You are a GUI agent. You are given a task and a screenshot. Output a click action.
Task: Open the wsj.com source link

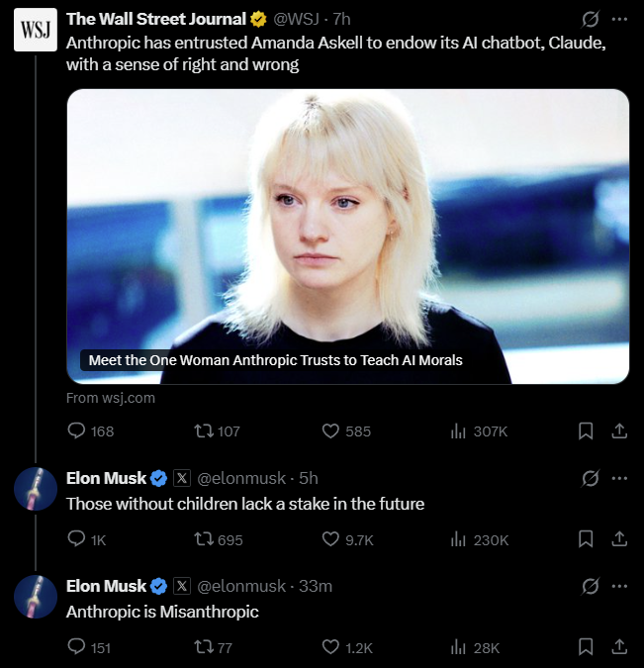(111, 398)
